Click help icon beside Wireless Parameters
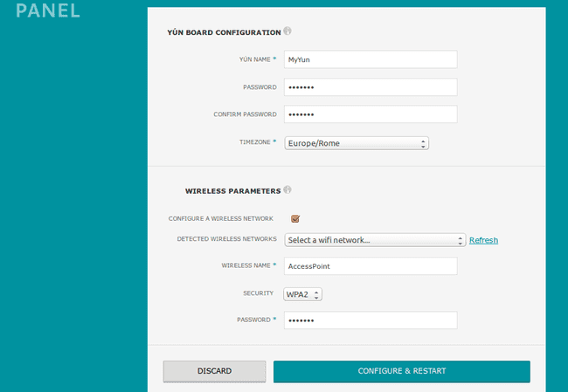 pos(287,189)
